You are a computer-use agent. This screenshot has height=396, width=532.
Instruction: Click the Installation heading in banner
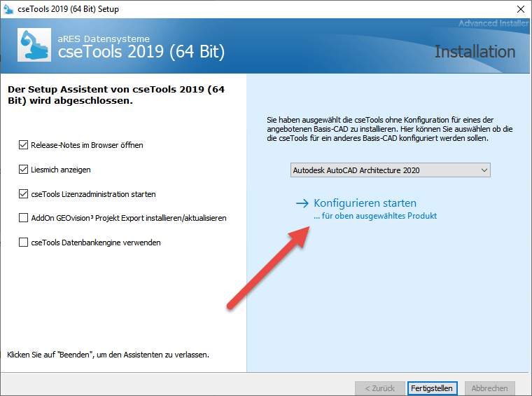point(475,52)
